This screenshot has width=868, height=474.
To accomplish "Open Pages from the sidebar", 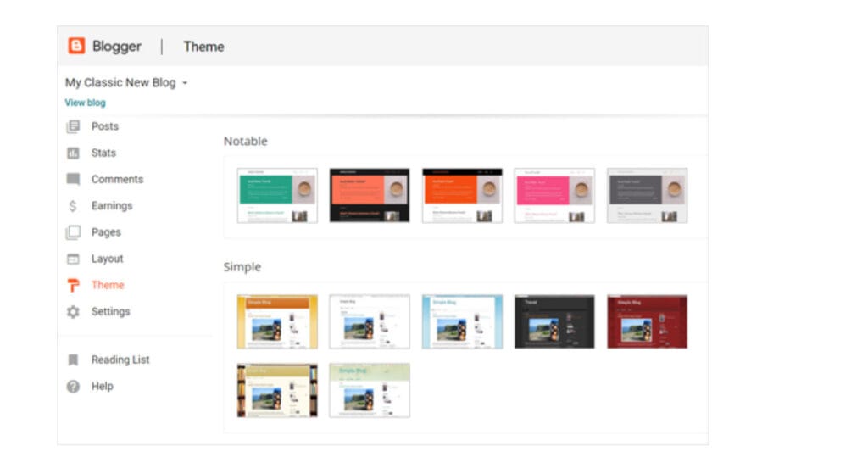I will pos(106,232).
